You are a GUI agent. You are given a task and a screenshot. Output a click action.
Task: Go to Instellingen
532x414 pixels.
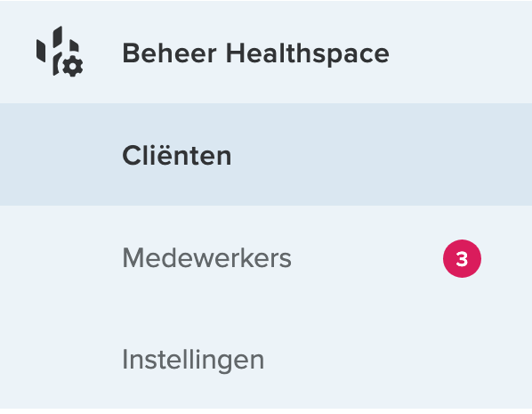tap(193, 360)
